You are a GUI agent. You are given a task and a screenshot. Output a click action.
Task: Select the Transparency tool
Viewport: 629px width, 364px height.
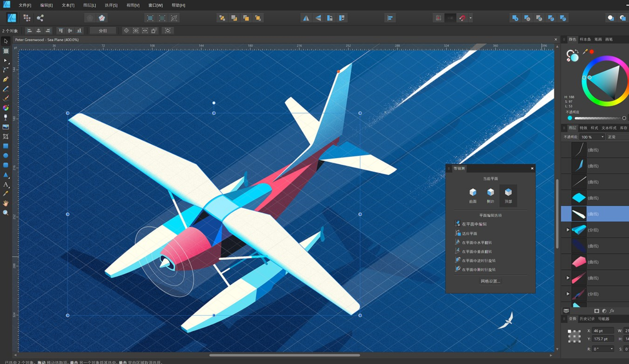pyautogui.click(x=6, y=117)
